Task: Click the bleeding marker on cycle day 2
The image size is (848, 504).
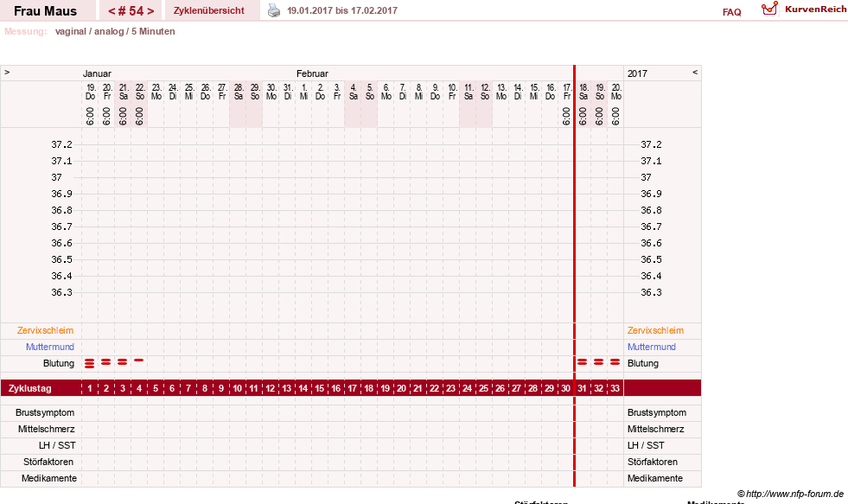Action: 106,361
